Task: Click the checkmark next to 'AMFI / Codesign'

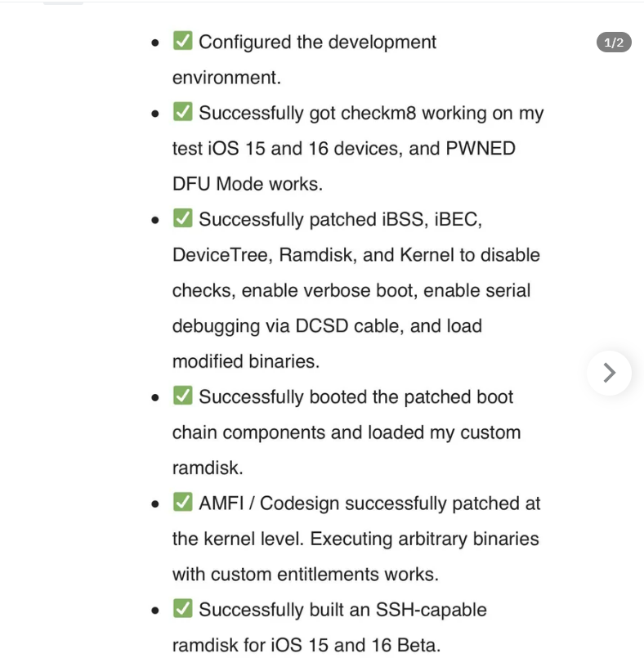Action: point(182,502)
